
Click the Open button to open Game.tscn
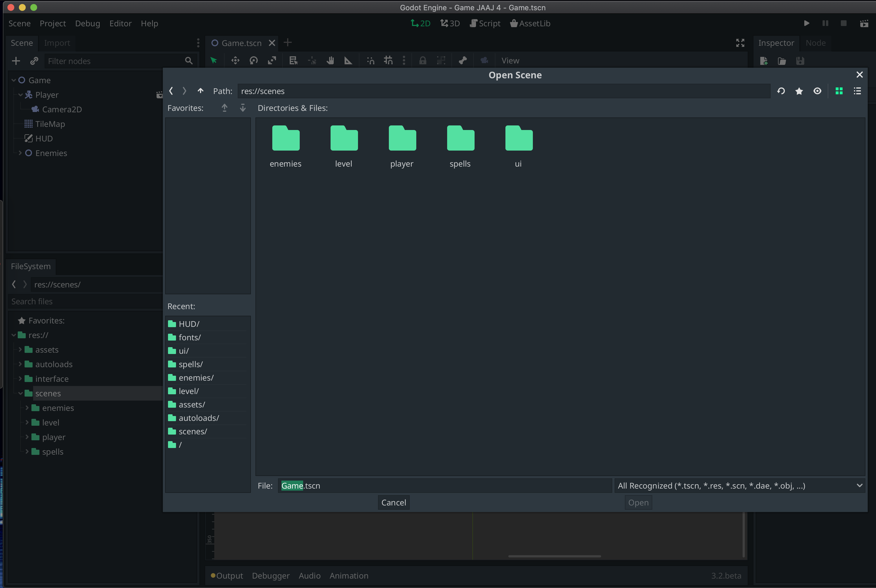pos(637,502)
